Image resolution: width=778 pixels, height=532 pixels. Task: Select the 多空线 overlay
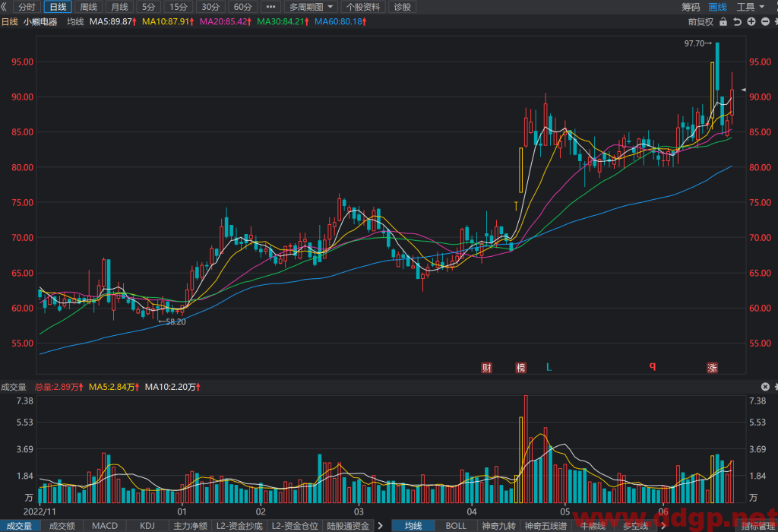click(636, 526)
